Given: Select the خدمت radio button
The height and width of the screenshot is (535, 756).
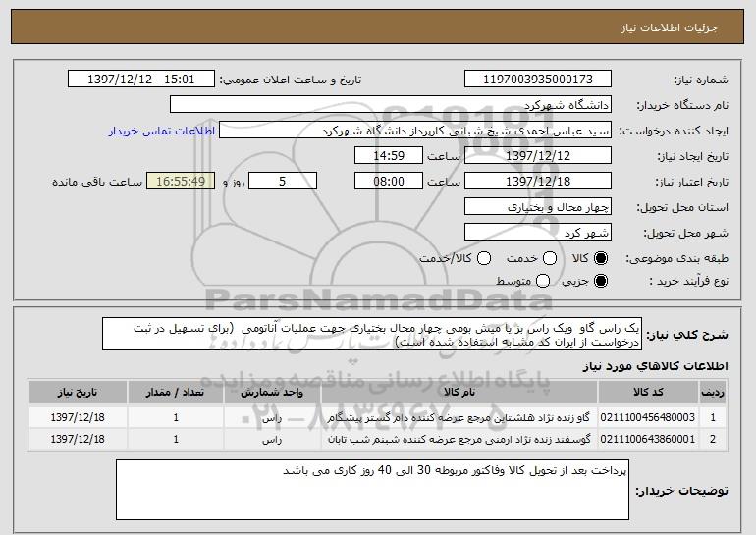Looking at the screenshot, I should click(x=550, y=258).
